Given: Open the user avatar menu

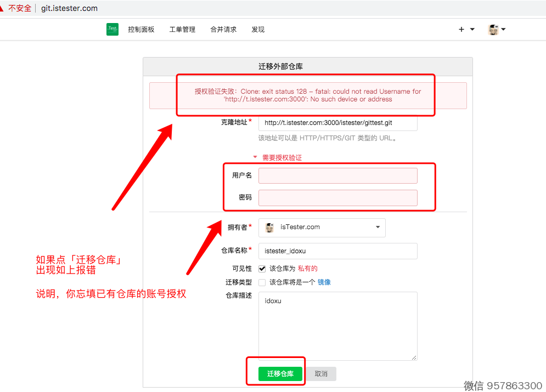Looking at the screenshot, I should click(x=494, y=30).
